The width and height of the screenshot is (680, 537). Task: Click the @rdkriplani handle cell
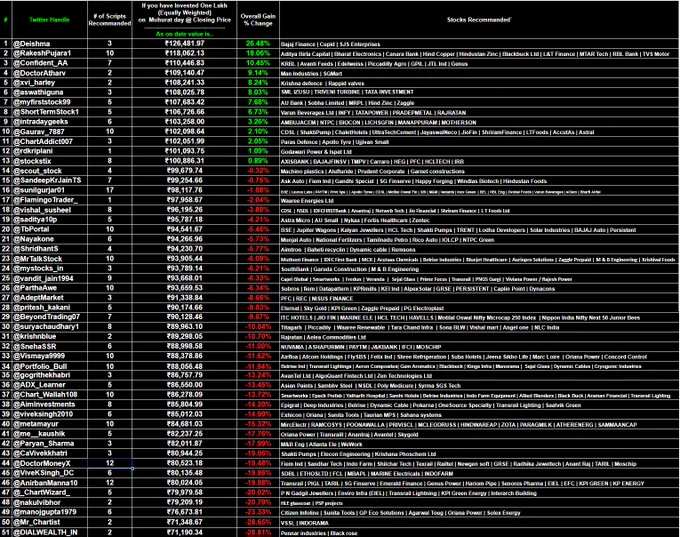[x=50, y=151]
